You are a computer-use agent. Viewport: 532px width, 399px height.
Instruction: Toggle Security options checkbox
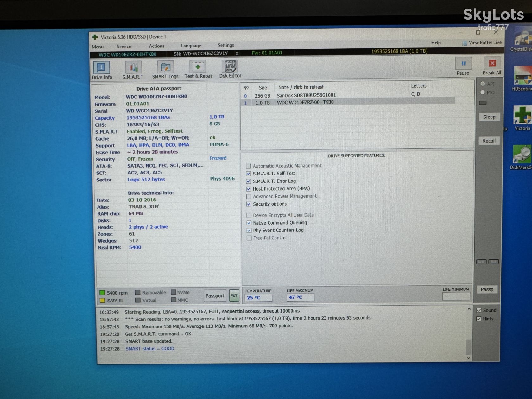[249, 204]
